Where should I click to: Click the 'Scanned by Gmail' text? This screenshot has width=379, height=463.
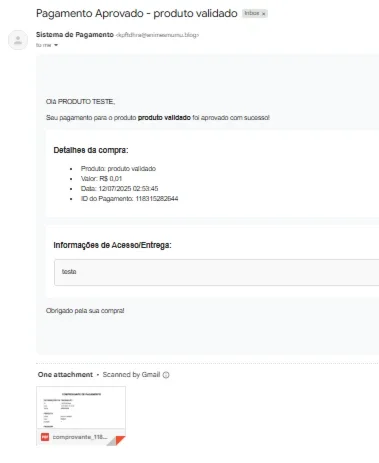point(131,375)
